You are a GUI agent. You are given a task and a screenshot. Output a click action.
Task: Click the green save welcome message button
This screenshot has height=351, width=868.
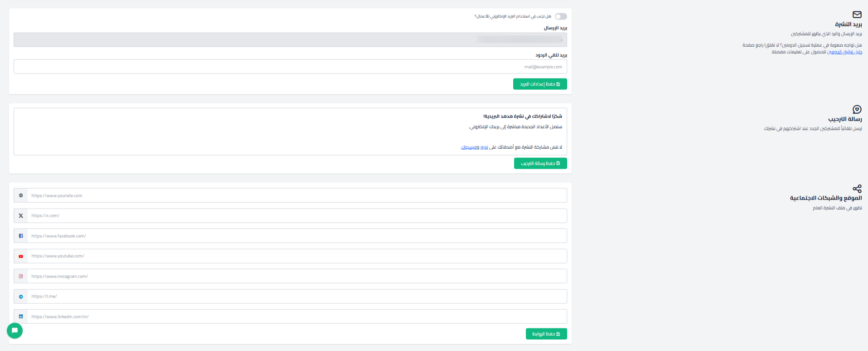(540, 163)
